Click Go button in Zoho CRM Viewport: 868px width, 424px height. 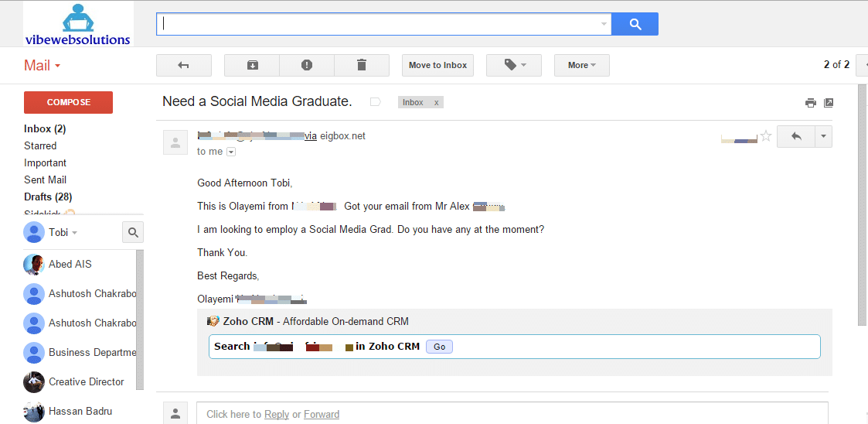coord(440,347)
